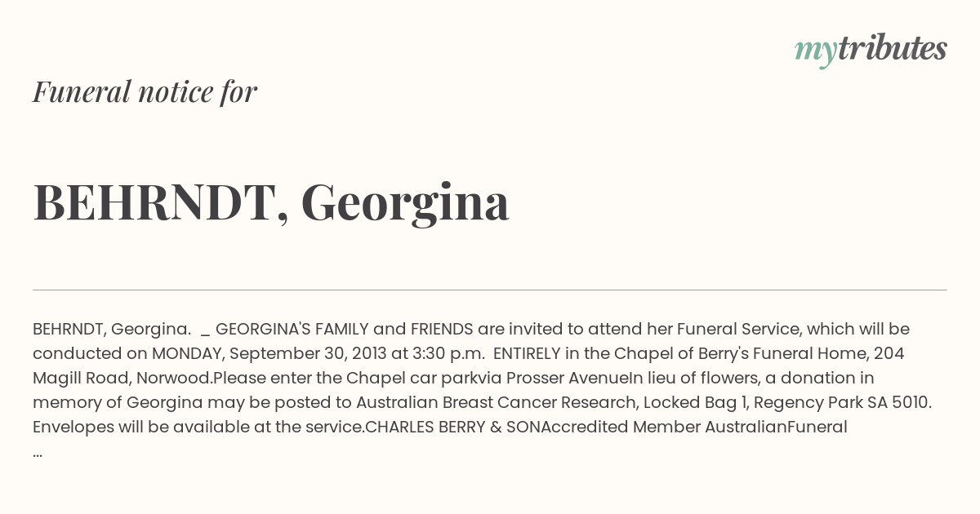Viewport: 980px width, 514px height.
Task: Click the ellipsis truncating the notice
Action: tap(38, 452)
